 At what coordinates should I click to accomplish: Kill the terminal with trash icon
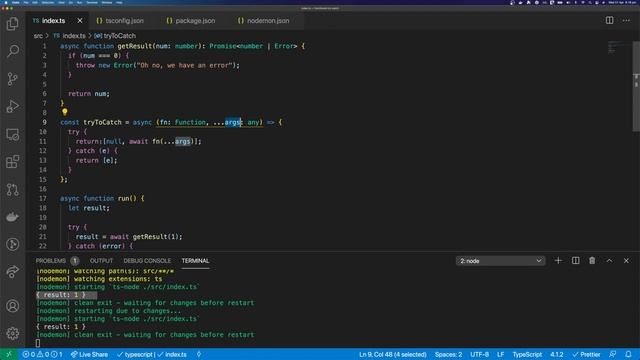click(x=592, y=260)
